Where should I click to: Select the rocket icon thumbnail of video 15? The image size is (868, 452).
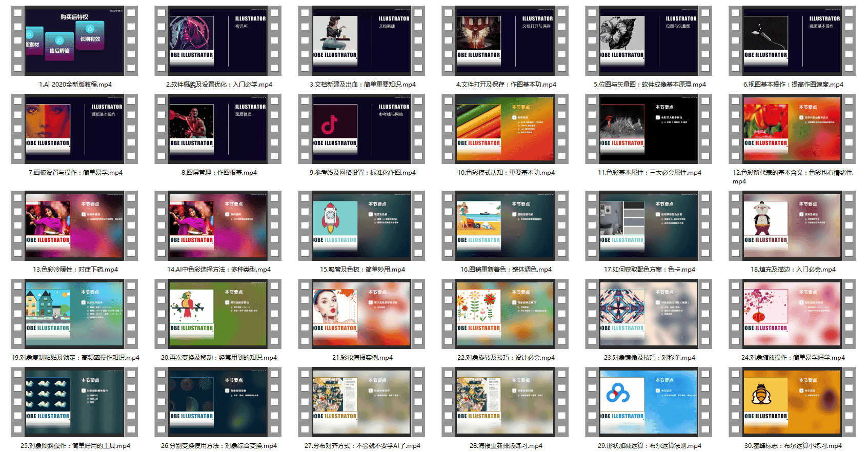(x=361, y=225)
